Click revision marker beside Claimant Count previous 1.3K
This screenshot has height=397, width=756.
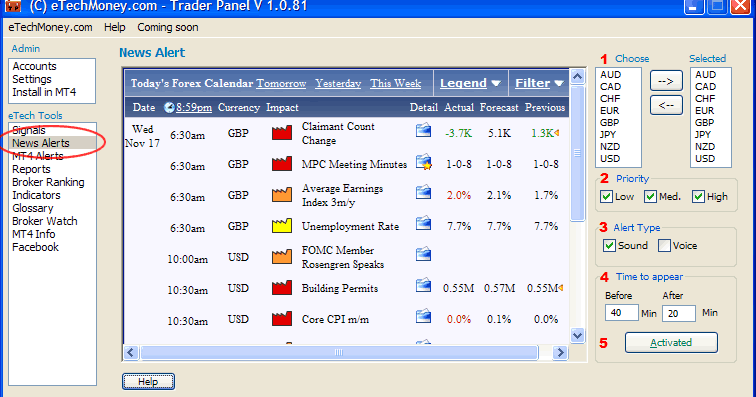click(557, 133)
